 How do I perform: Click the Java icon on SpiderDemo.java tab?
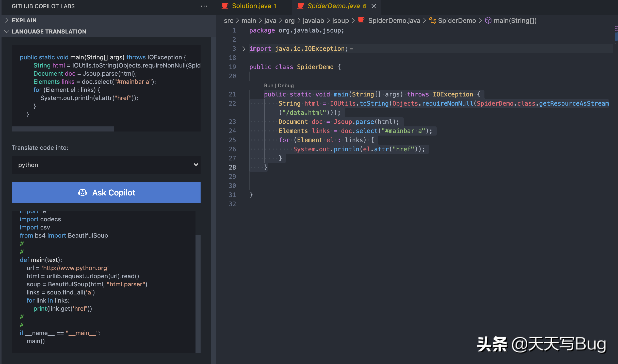click(x=301, y=6)
